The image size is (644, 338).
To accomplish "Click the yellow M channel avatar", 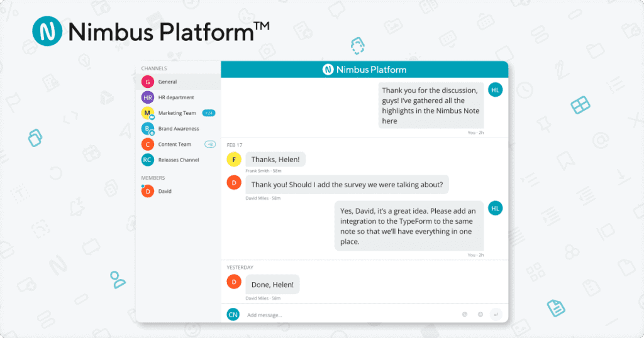I will [x=147, y=113].
